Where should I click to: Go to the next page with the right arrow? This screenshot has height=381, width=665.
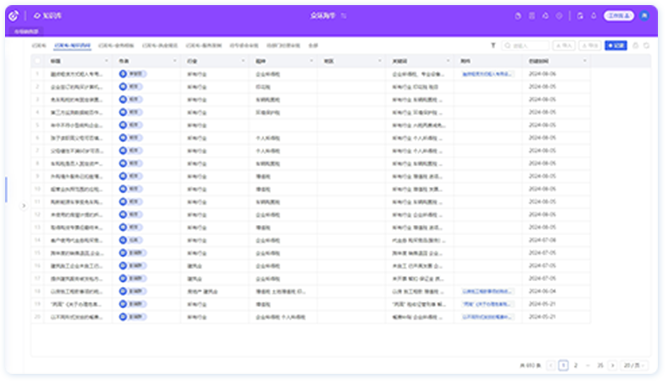point(612,365)
